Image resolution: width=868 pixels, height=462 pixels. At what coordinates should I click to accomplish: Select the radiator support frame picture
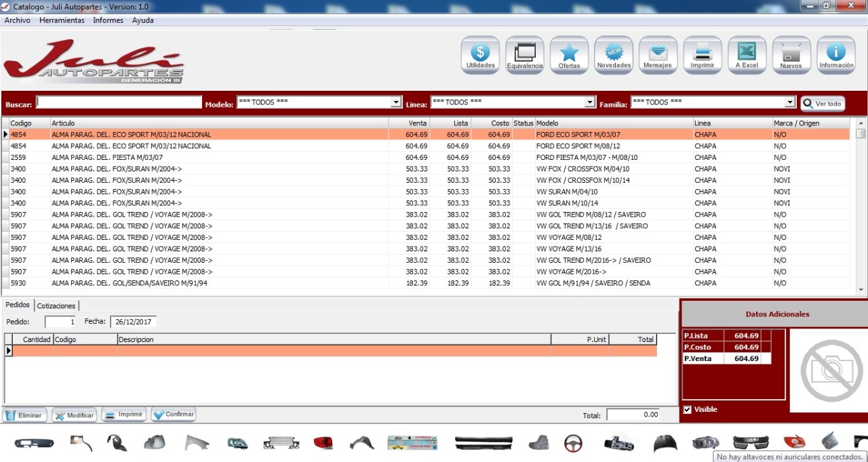click(280, 443)
